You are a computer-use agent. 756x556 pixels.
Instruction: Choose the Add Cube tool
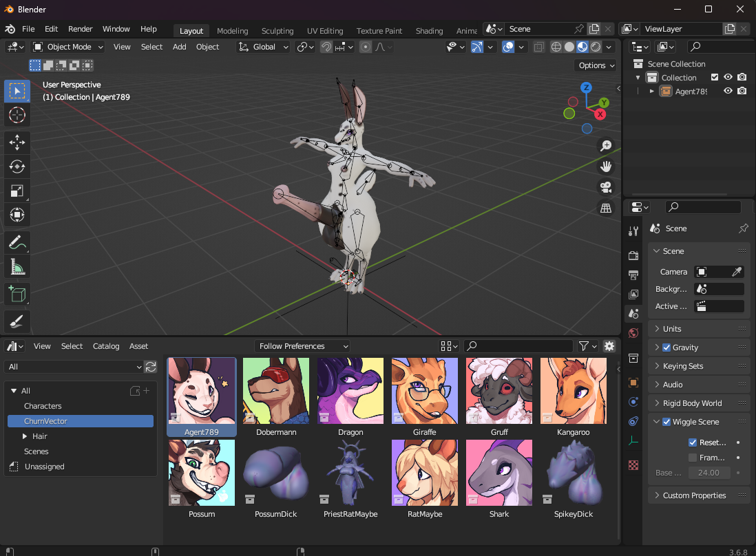click(17, 295)
